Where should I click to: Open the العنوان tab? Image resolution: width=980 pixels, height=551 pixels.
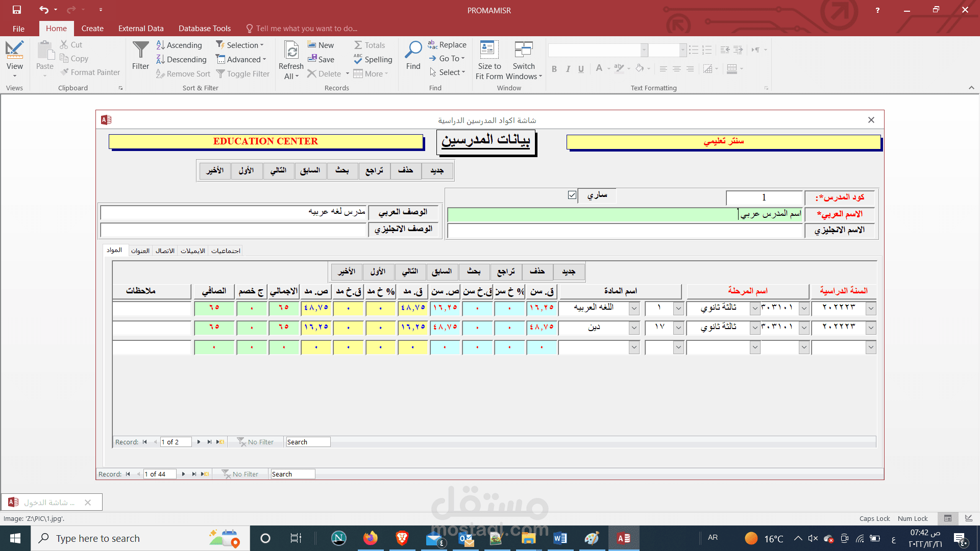pos(140,251)
